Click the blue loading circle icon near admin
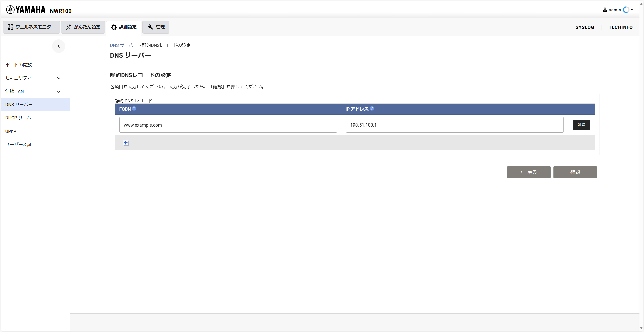This screenshot has width=644, height=332. [626, 10]
